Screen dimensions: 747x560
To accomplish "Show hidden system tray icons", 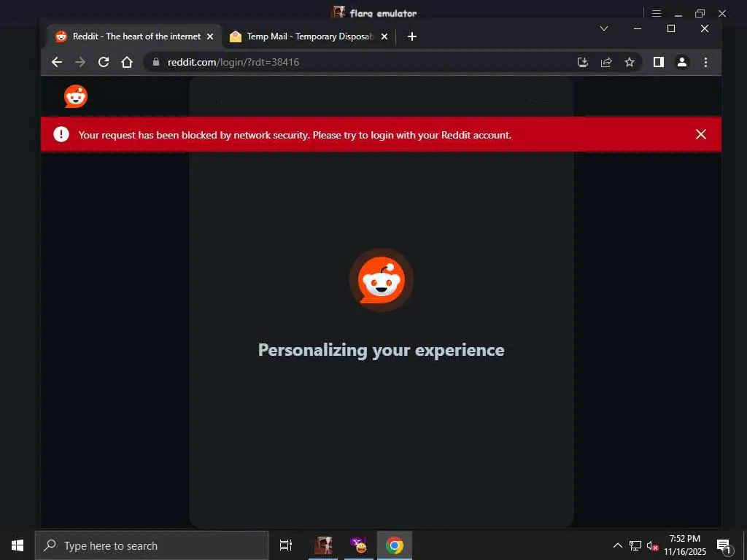I will click(x=617, y=545).
